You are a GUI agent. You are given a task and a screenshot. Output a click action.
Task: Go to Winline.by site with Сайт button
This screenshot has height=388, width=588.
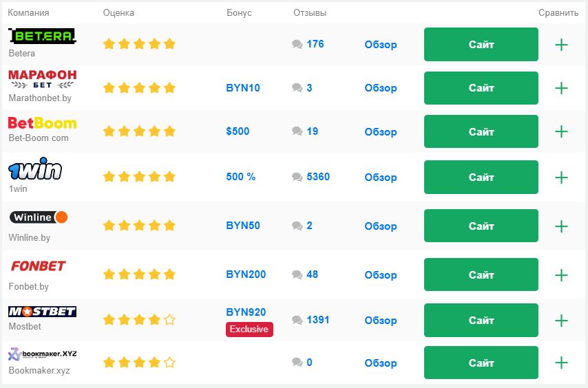pos(481,226)
